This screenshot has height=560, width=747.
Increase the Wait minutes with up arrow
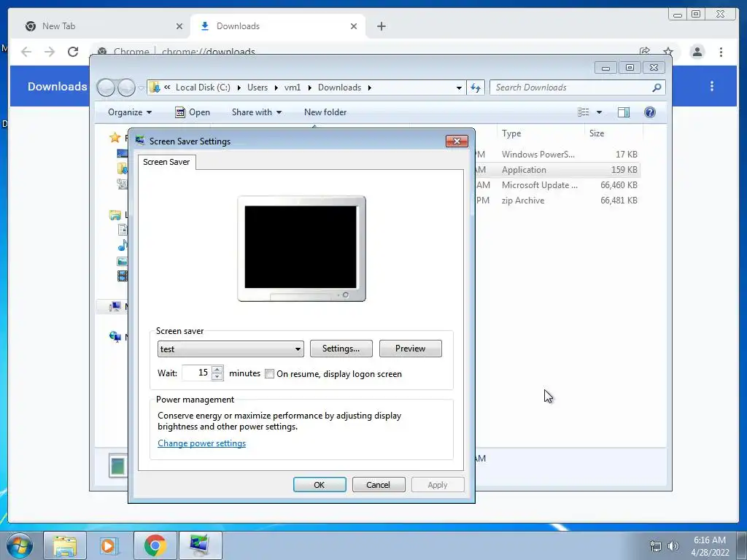pyautogui.click(x=217, y=369)
